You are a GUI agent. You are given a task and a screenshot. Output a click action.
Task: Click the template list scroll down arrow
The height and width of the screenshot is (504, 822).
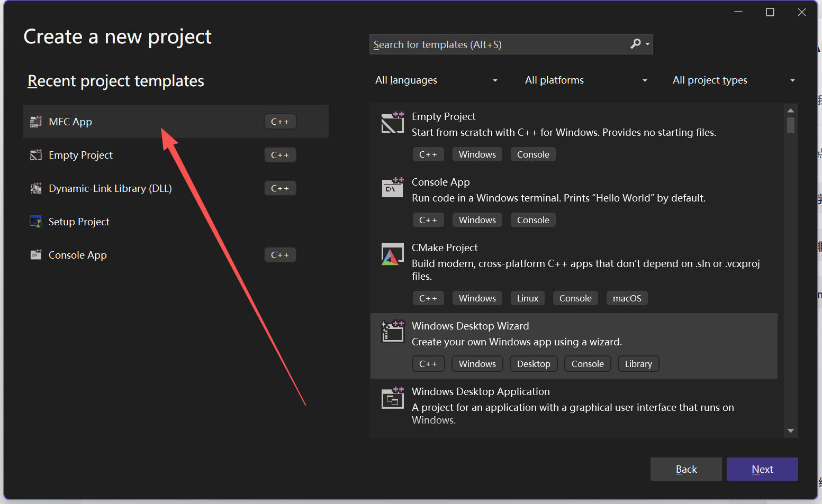(790, 430)
